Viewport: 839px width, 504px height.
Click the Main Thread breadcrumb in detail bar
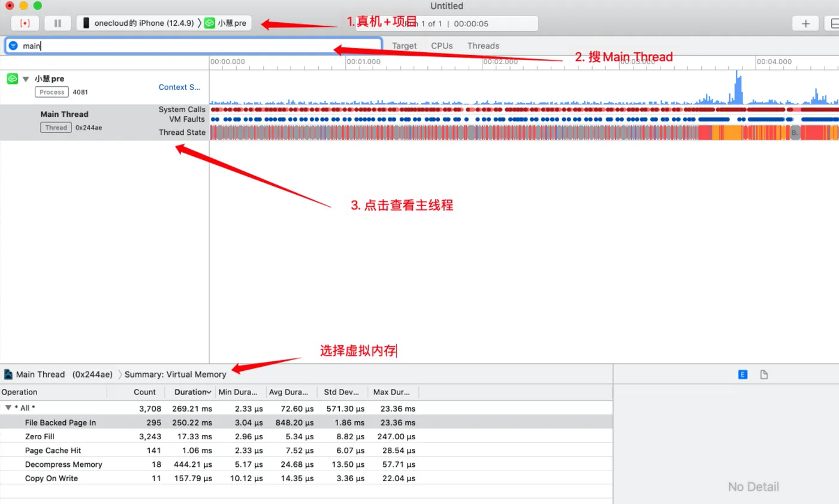pos(40,375)
